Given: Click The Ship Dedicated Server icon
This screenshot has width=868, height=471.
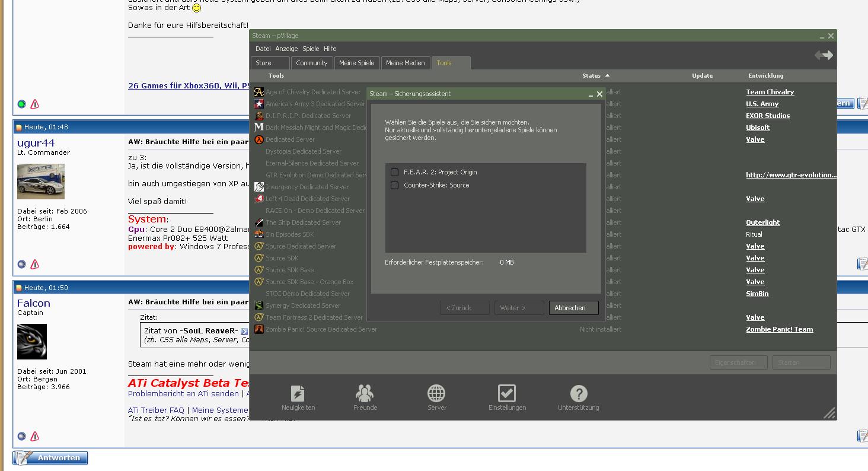Looking at the screenshot, I should 259,222.
